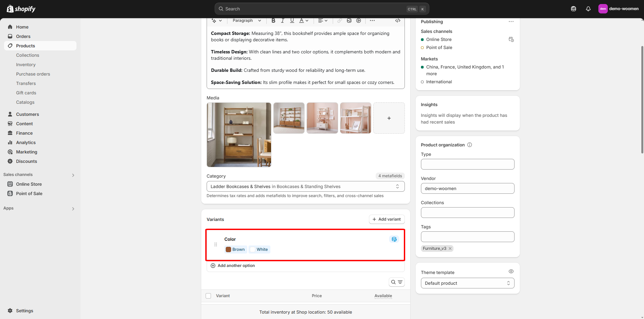Open the Category selector dropdown
The width and height of the screenshot is (644, 319).
pos(305,186)
